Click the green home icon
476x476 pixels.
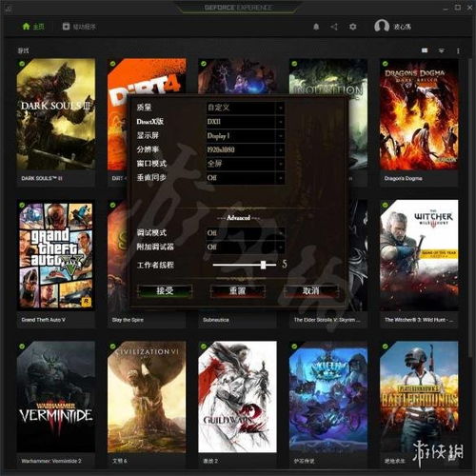click(x=26, y=27)
